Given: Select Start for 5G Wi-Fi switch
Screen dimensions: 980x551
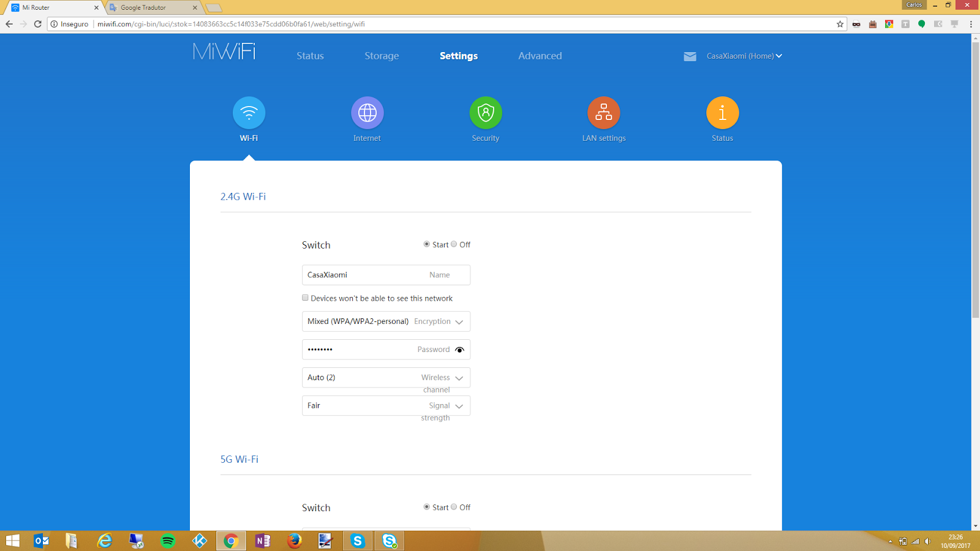Looking at the screenshot, I should pos(427,507).
